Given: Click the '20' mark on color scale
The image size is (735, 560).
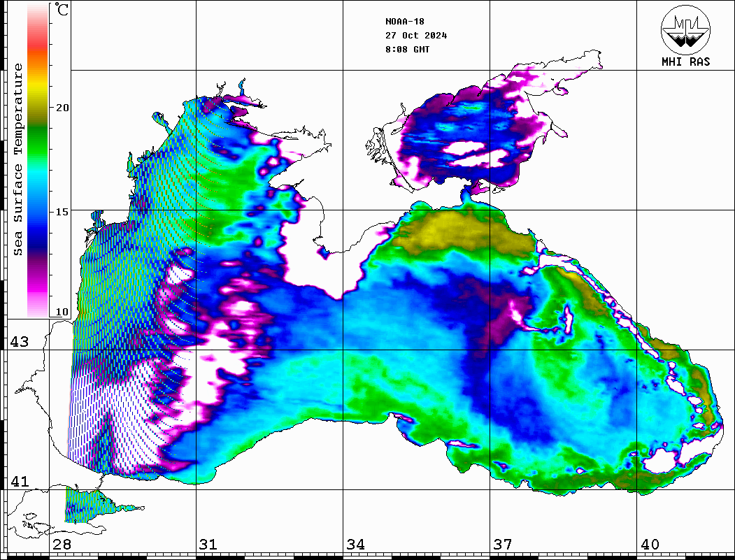Looking at the screenshot, I should coord(62,108).
